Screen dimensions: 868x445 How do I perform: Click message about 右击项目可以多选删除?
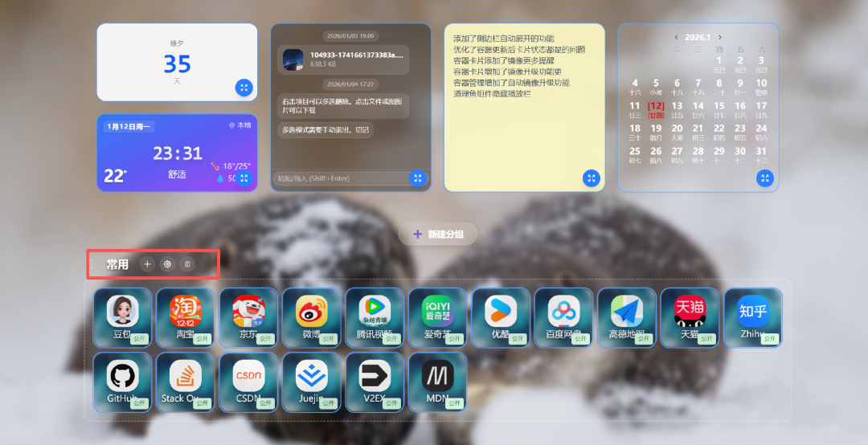pyautogui.click(x=343, y=106)
